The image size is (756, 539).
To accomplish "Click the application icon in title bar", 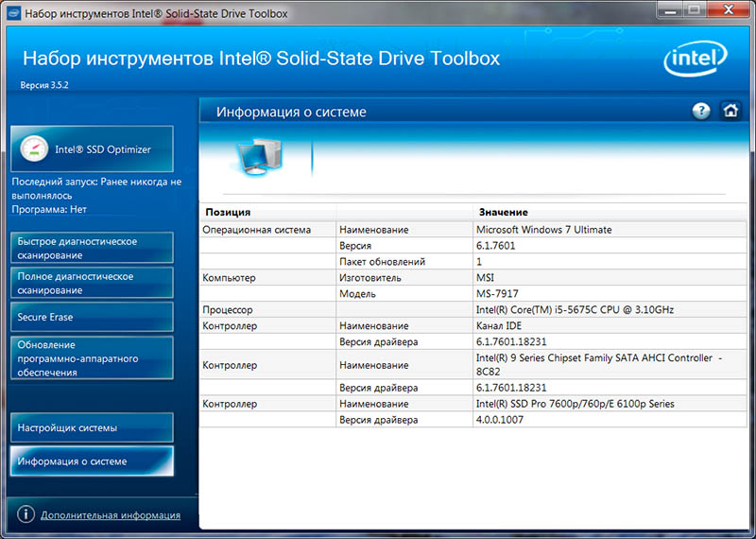I will click(10, 14).
